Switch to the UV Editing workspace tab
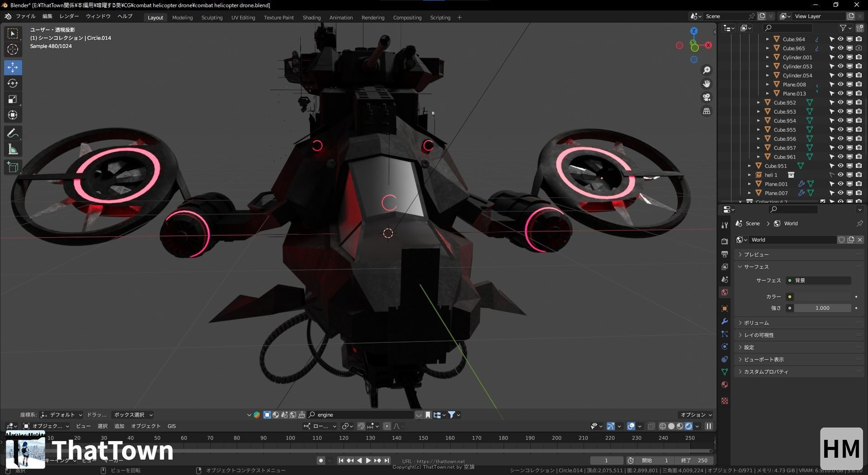The width and height of the screenshot is (868, 475). pyautogui.click(x=243, y=18)
